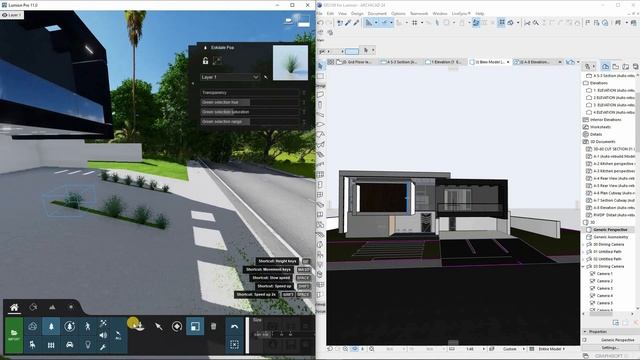The height and width of the screenshot is (360, 640).
Task: Click the Place object tool in Lumion
Action: (x=139, y=326)
